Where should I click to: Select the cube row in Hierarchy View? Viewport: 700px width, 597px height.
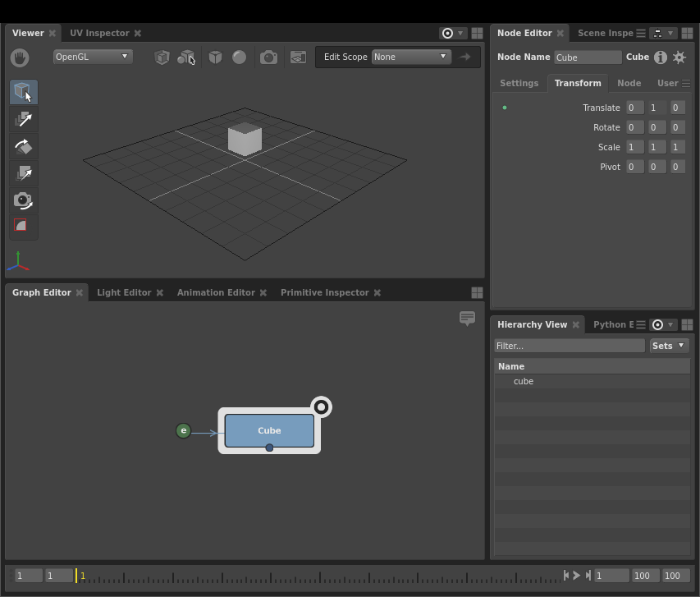[592, 381]
